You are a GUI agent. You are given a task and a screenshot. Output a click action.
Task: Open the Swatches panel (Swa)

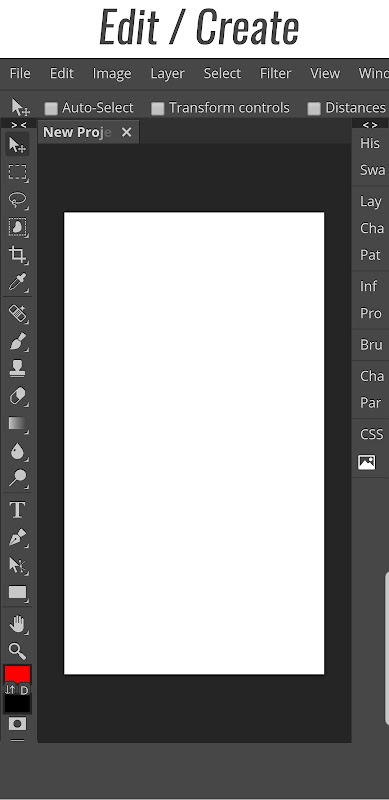pos(372,170)
